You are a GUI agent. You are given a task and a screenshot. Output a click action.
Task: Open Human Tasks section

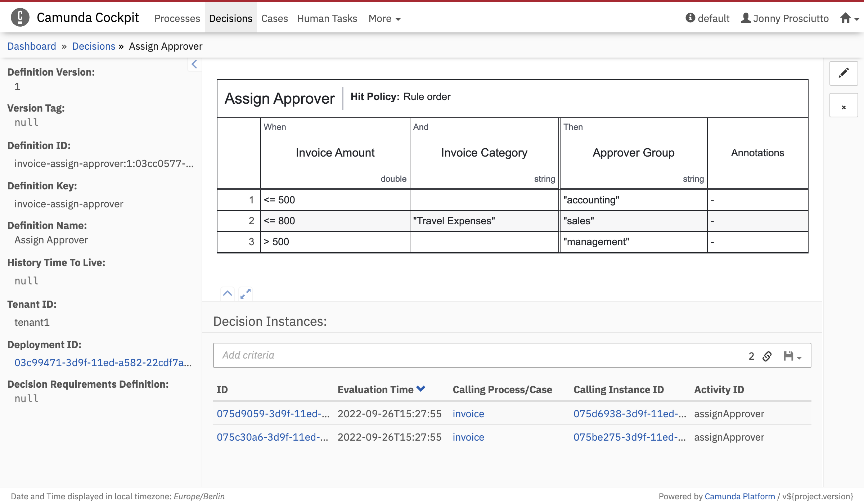327,18
